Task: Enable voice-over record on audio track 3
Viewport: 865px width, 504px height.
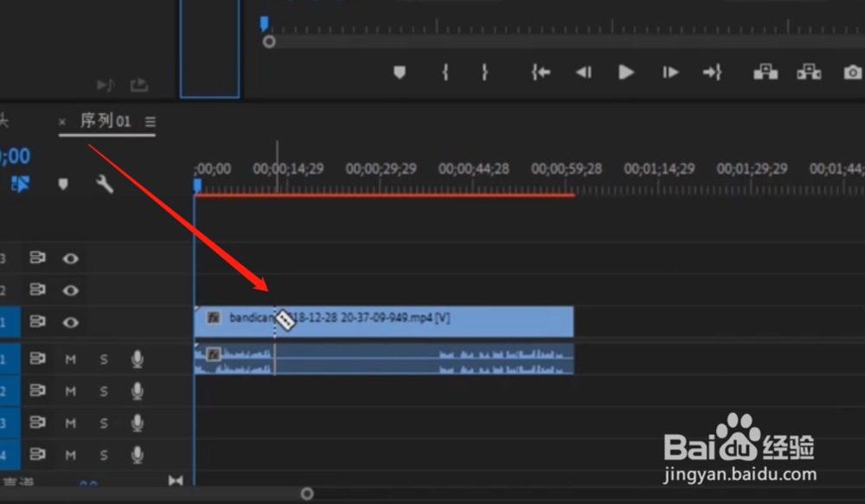Action: click(138, 424)
